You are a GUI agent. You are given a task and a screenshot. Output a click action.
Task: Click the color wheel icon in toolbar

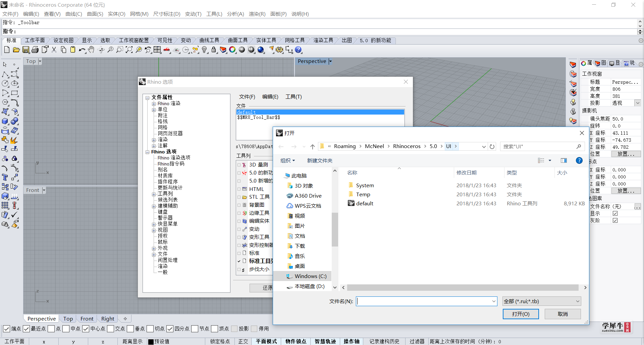click(232, 50)
